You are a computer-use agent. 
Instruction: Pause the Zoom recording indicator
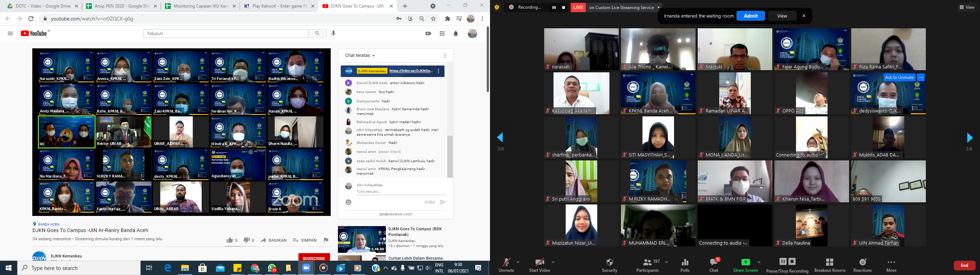click(x=554, y=8)
